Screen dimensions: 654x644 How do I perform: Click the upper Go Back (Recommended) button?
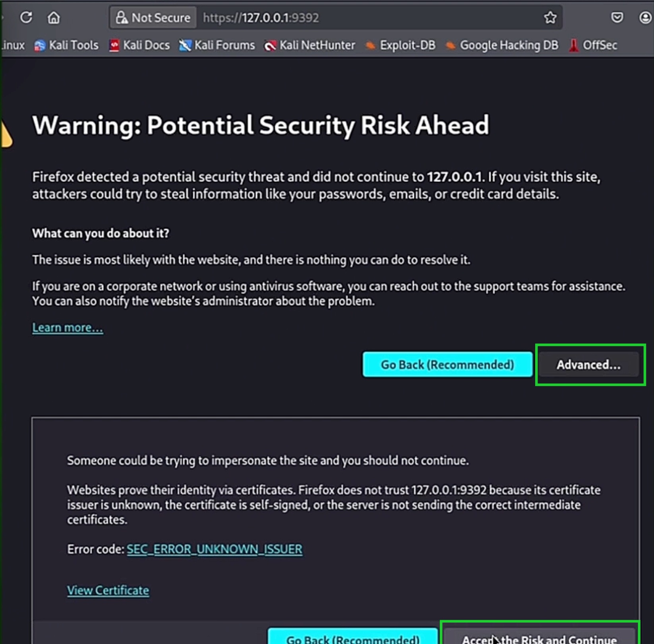(x=447, y=365)
